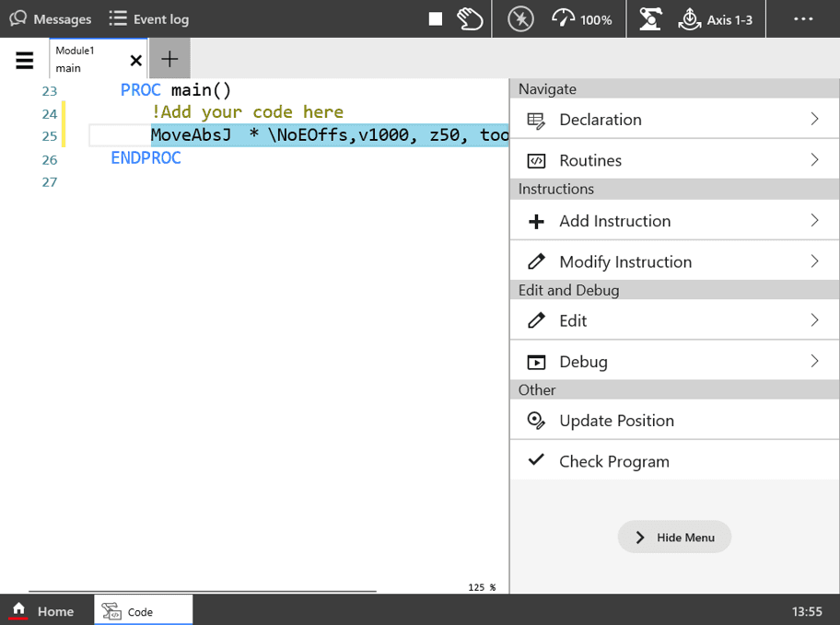
Task: Click the ENDPROC line
Action: coord(146,158)
